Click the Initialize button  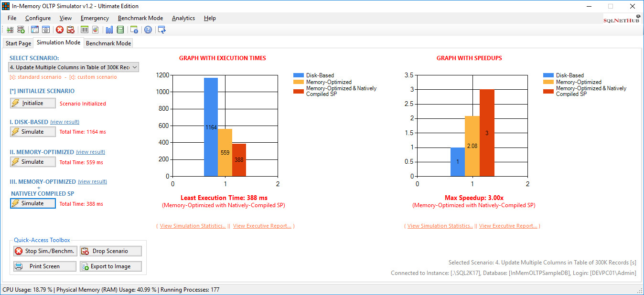coord(32,103)
